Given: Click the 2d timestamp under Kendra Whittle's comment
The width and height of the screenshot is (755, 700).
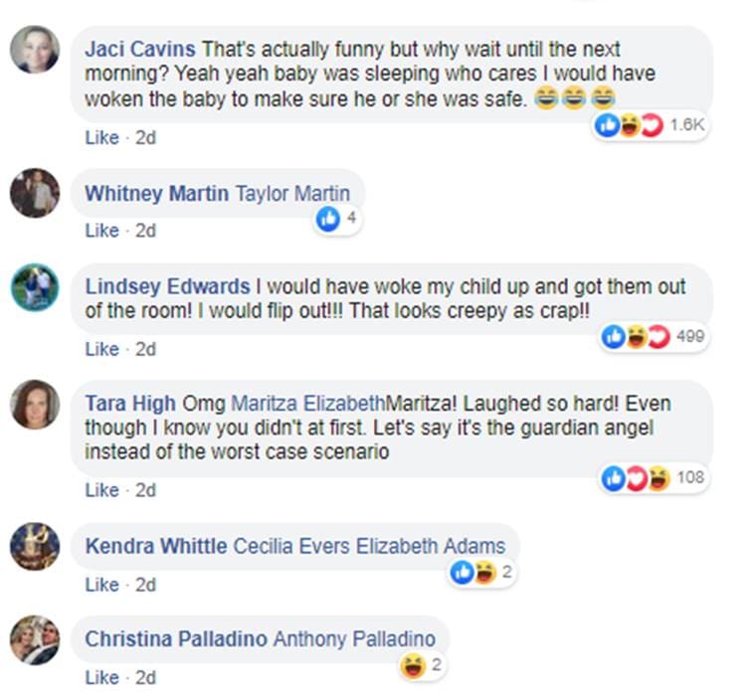Looking at the screenshot, I should click(145, 585).
